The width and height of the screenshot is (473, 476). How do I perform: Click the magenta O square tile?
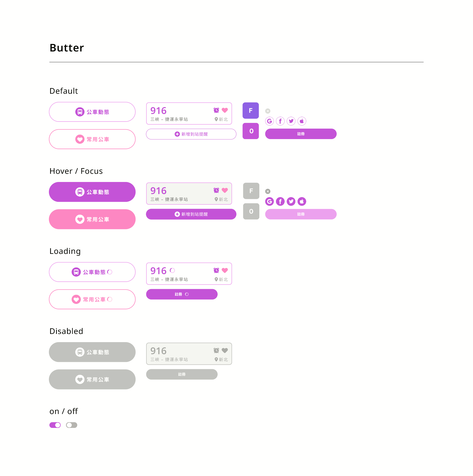click(251, 131)
